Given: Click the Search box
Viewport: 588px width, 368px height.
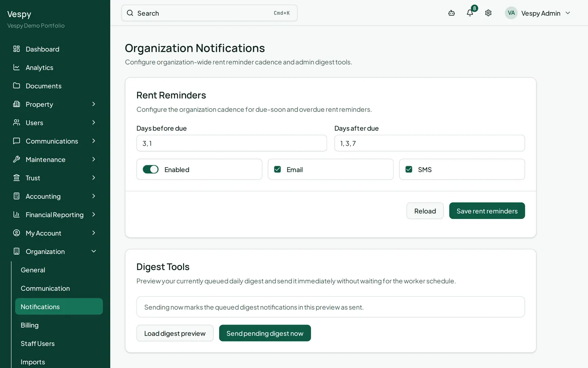Looking at the screenshot, I should (x=209, y=13).
